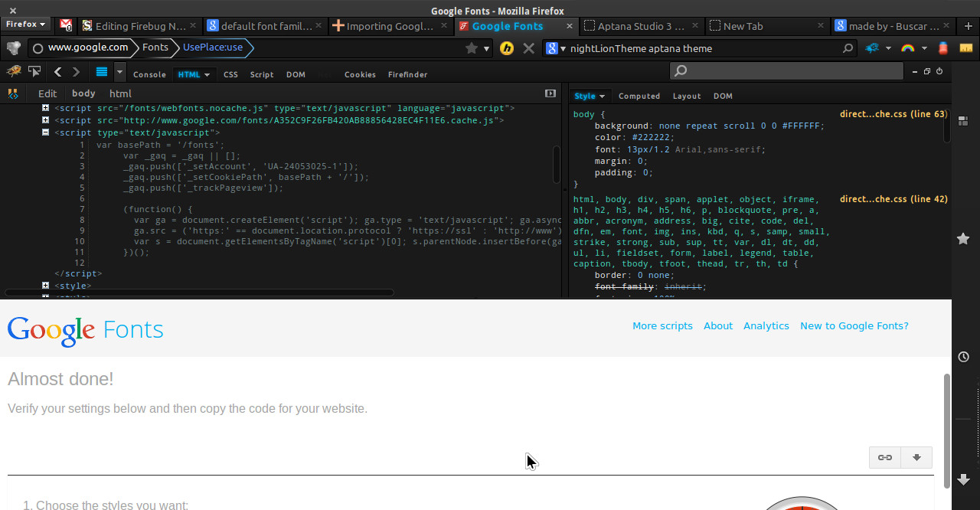
Task: Open the HTML tab dropdown menu
Action: [206, 74]
